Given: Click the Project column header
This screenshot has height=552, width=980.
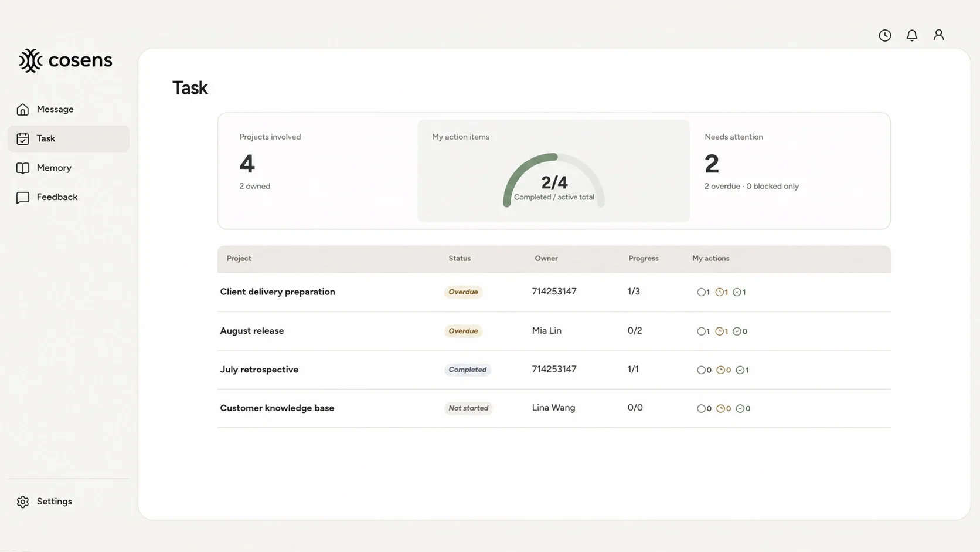Looking at the screenshot, I should (239, 259).
